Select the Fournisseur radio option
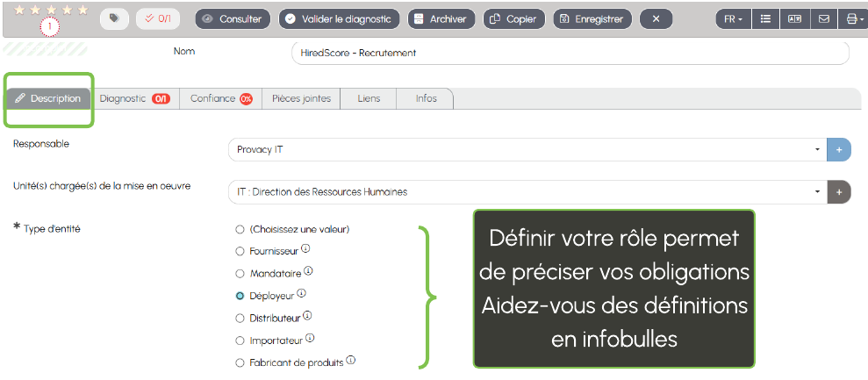This screenshot has height=380, width=868. (x=240, y=251)
